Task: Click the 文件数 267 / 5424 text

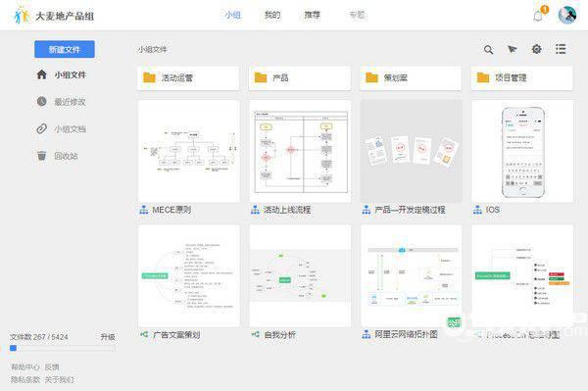Action: (x=39, y=337)
